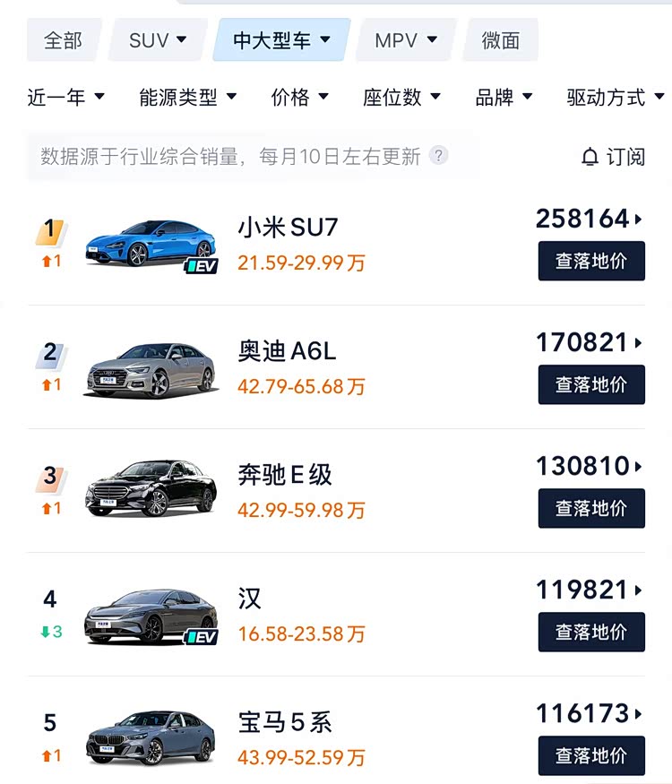Click the rank 2 silver medal badge
The width and height of the screenshot is (672, 784).
[49, 354]
